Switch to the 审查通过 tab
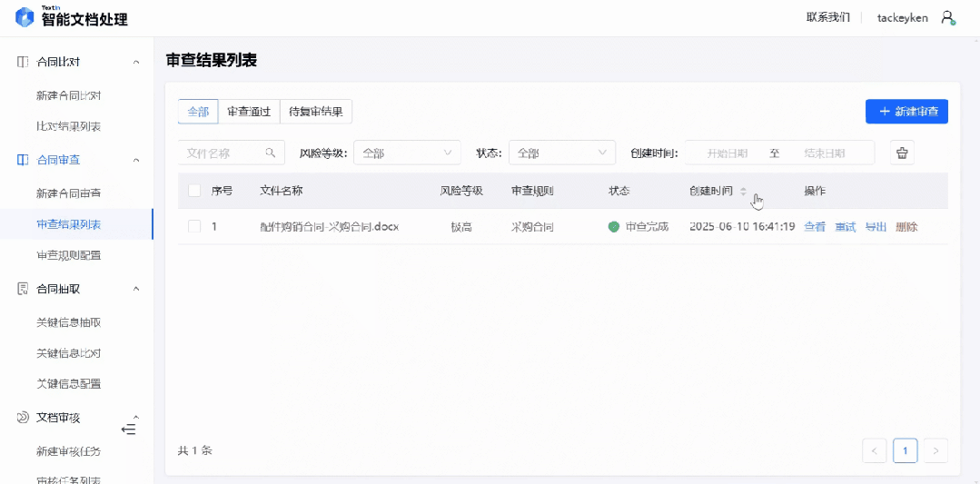This screenshot has height=484, width=980. 249,112
